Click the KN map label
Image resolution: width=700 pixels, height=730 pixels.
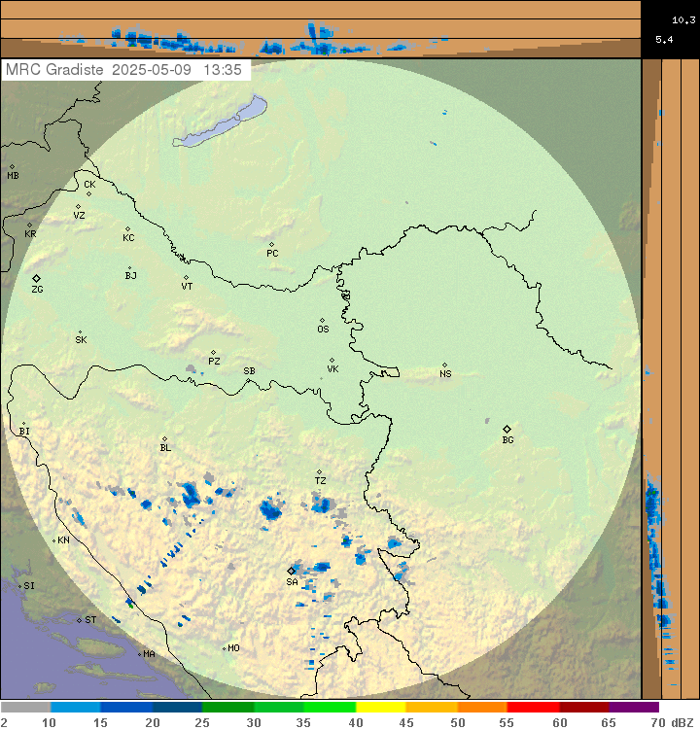pyautogui.click(x=63, y=540)
